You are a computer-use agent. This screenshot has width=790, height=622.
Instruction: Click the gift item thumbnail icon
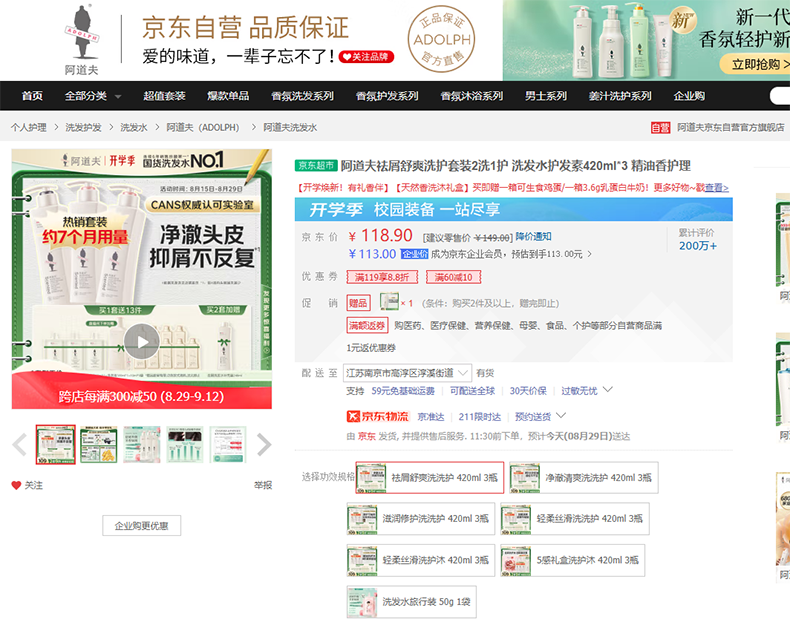(389, 302)
